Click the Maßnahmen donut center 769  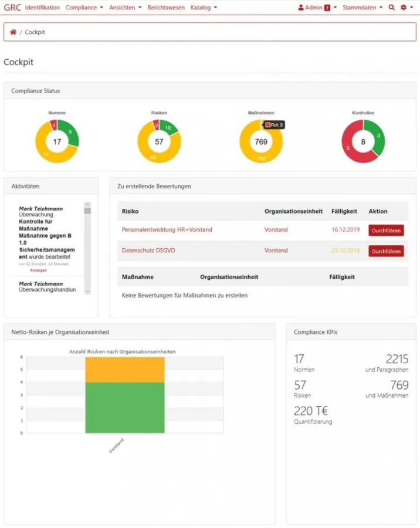pos(261,142)
